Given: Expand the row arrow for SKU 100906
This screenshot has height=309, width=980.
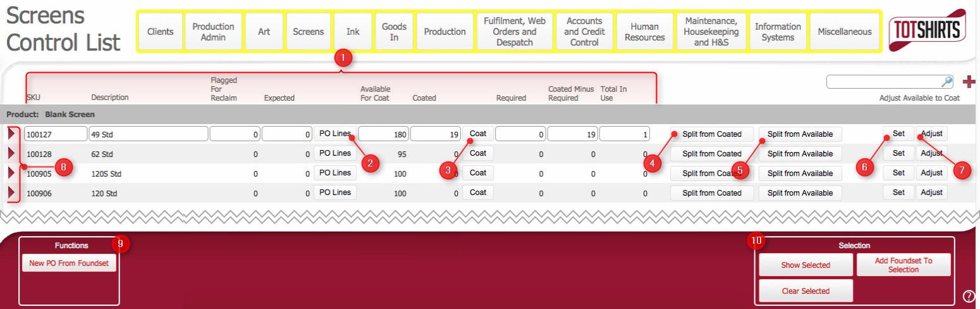Looking at the screenshot, I should point(13,192).
